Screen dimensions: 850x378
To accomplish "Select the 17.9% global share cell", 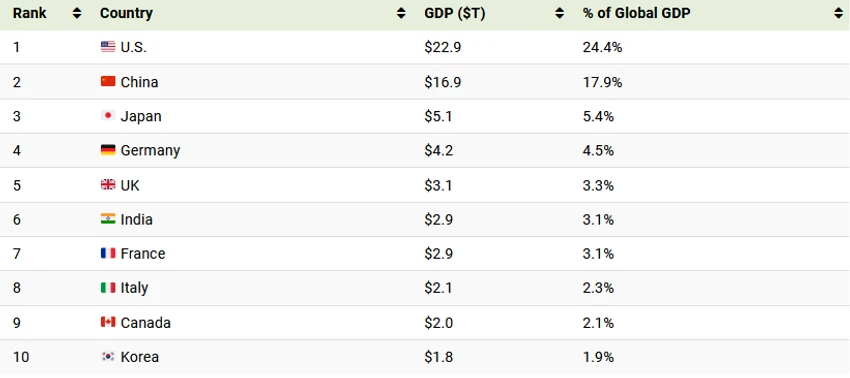I will (x=602, y=82).
